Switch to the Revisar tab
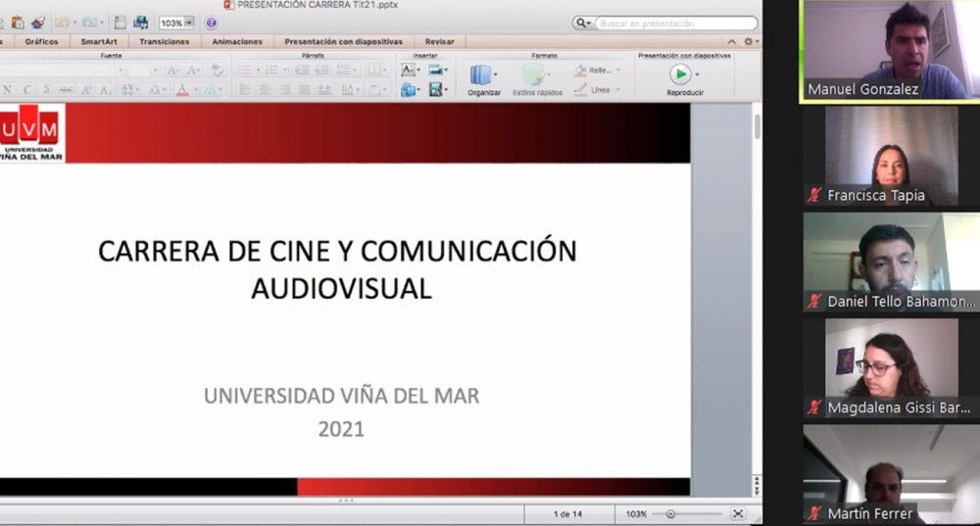The width and height of the screenshot is (980, 526). pos(439,41)
